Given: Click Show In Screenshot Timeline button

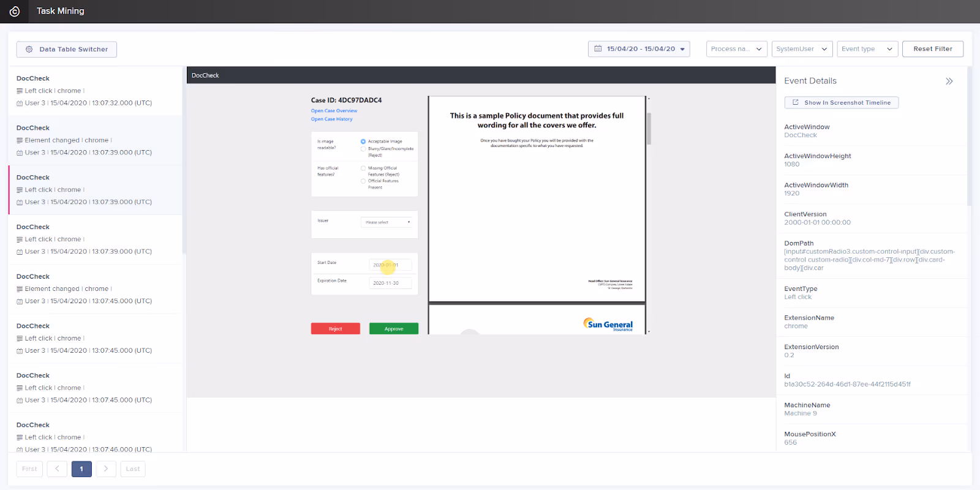Looking at the screenshot, I should click(x=841, y=102).
